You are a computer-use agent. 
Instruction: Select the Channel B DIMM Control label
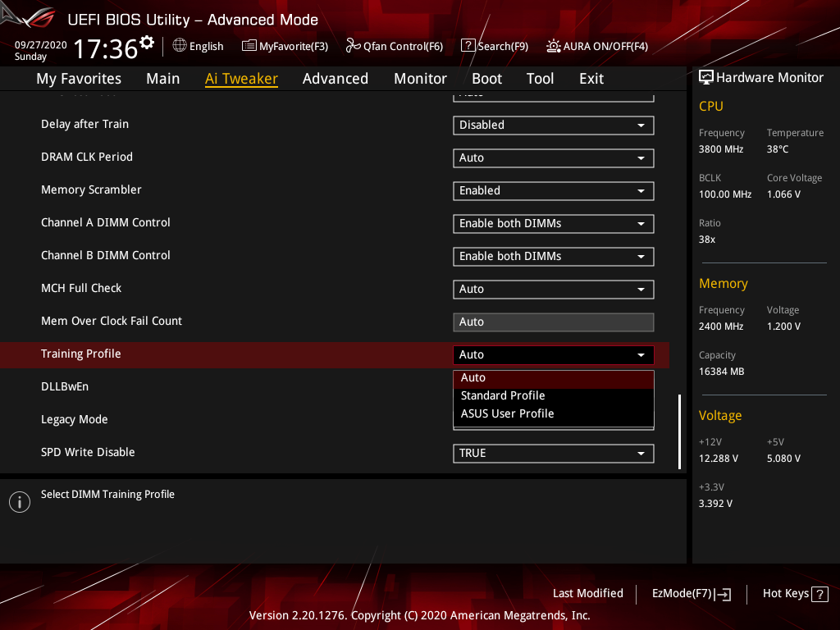(x=106, y=256)
